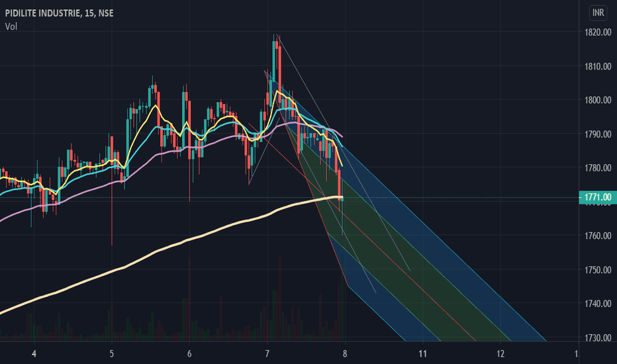Click date label 5 on time axis
Viewport: 617px width, 364px height.
[x=112, y=353]
